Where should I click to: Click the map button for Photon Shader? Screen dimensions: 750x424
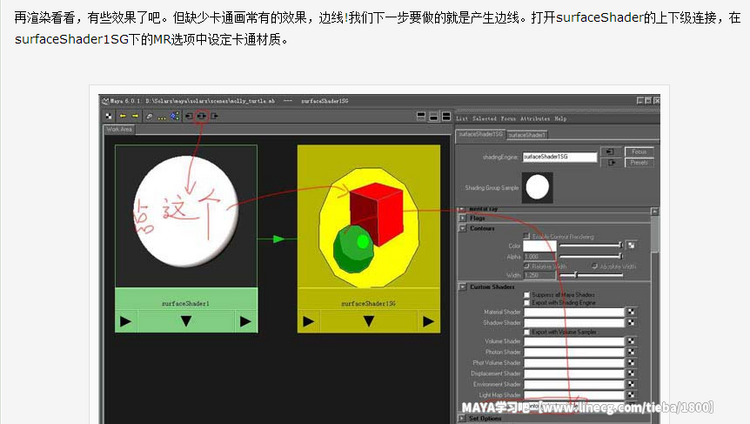pyautogui.click(x=631, y=352)
